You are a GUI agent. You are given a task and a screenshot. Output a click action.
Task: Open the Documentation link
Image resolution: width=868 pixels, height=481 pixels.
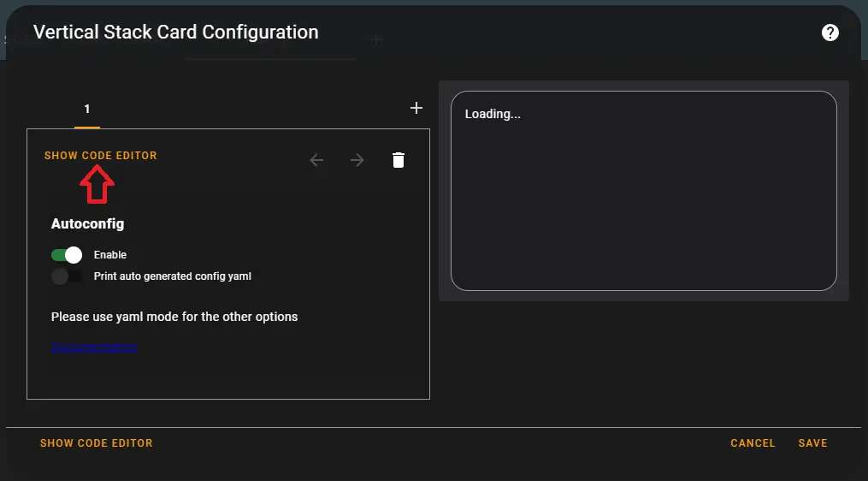coord(94,347)
